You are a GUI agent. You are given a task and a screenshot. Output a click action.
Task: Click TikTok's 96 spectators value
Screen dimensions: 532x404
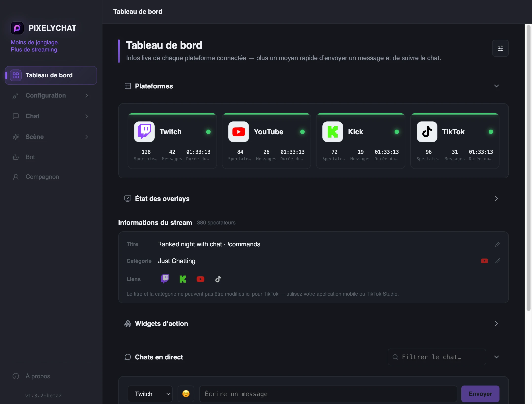pyautogui.click(x=429, y=152)
